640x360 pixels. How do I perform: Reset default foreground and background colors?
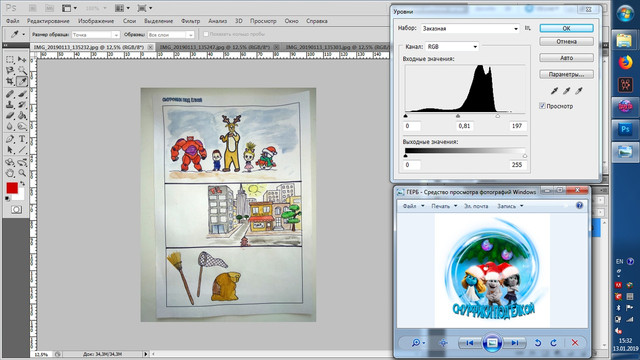pos(7,199)
